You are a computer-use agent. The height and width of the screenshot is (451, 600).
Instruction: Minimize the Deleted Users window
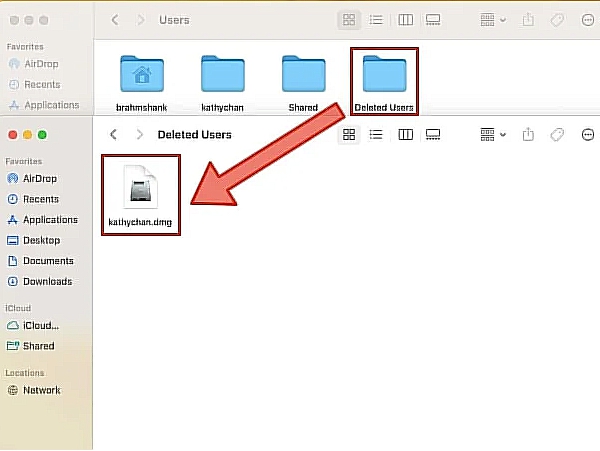[x=28, y=135]
